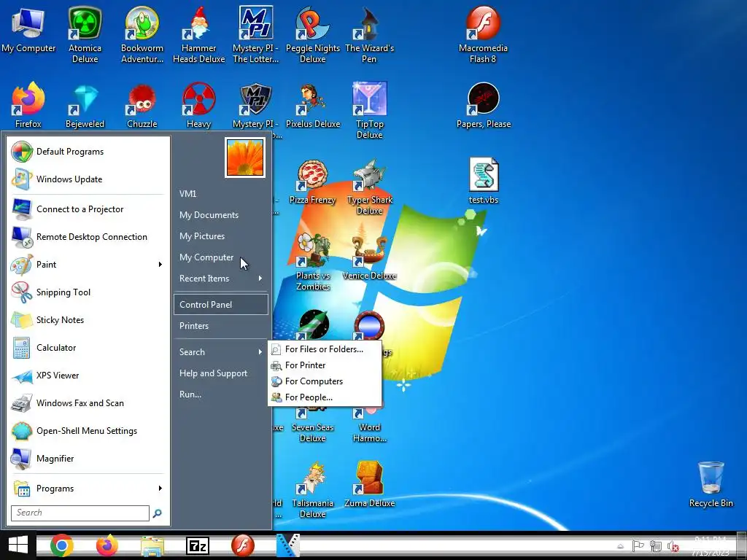Select Typer Shark Deluxe desktop icon
The width and height of the screenshot is (747, 560).
pos(369,186)
